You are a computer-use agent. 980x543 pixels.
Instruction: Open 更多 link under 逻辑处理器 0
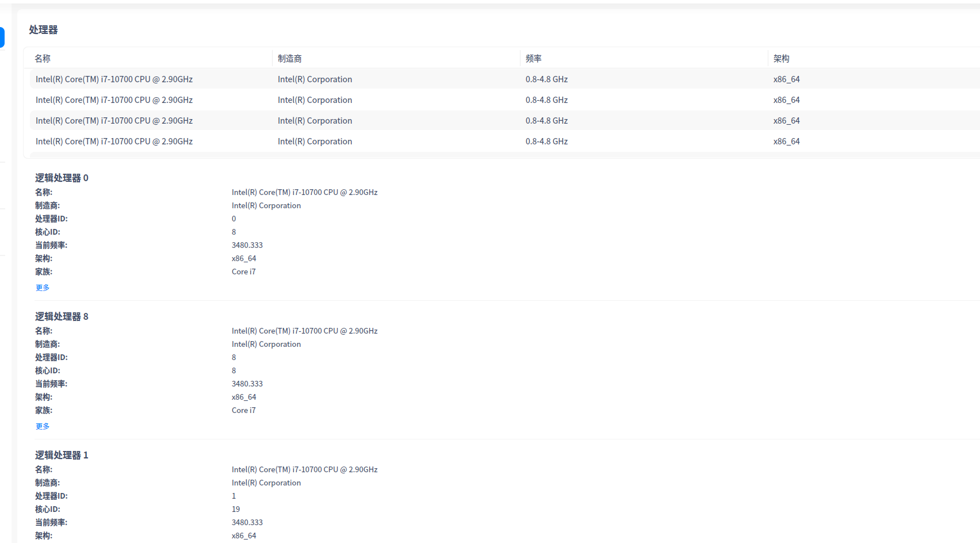[43, 288]
